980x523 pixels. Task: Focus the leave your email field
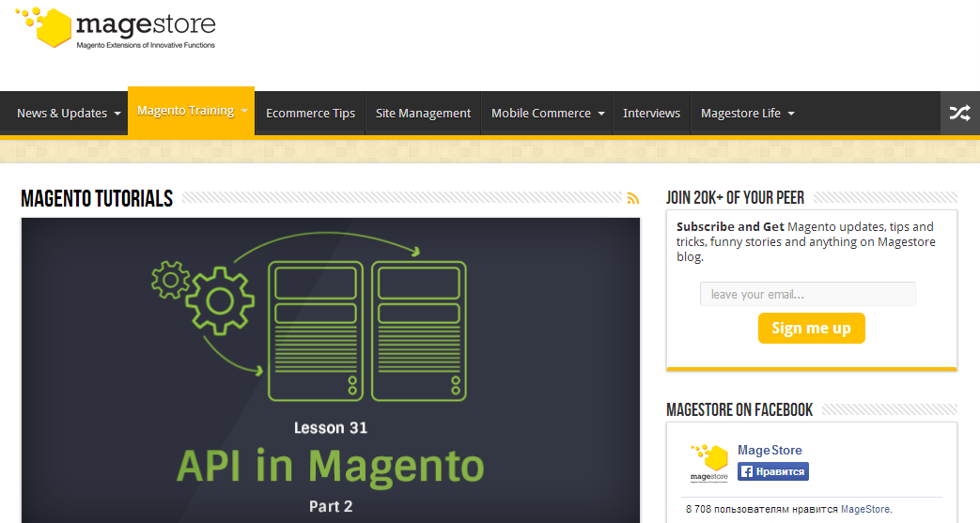pyautogui.click(x=807, y=294)
